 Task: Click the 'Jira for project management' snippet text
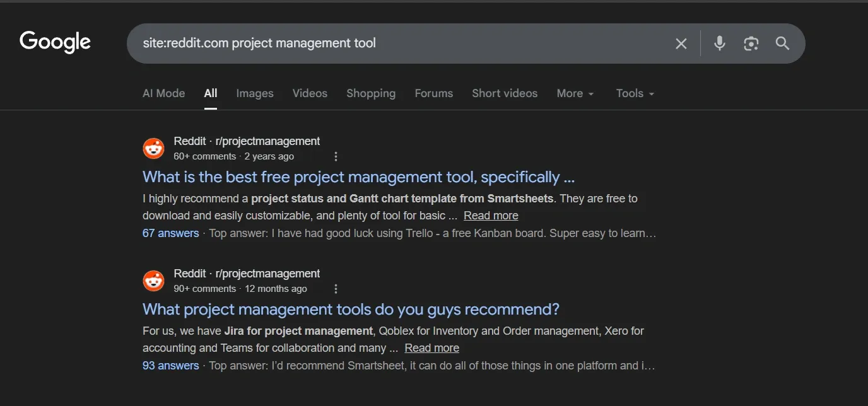coord(298,331)
